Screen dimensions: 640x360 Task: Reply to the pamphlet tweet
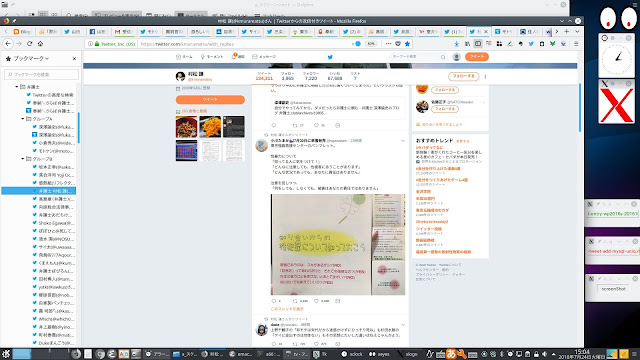tap(273, 301)
